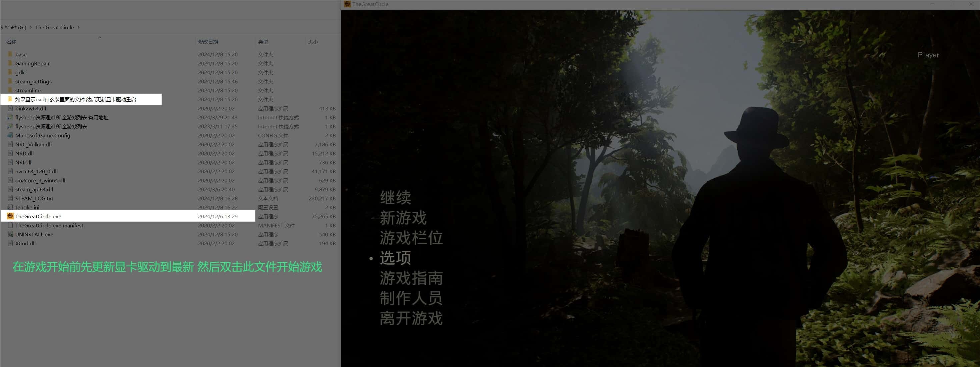The image size is (980, 367).
Task: Open the STEAM_LOG.txt text file icon
Action: [10, 198]
